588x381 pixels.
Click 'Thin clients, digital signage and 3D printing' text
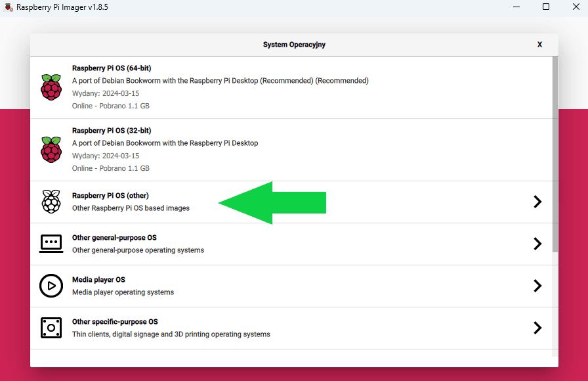click(171, 334)
